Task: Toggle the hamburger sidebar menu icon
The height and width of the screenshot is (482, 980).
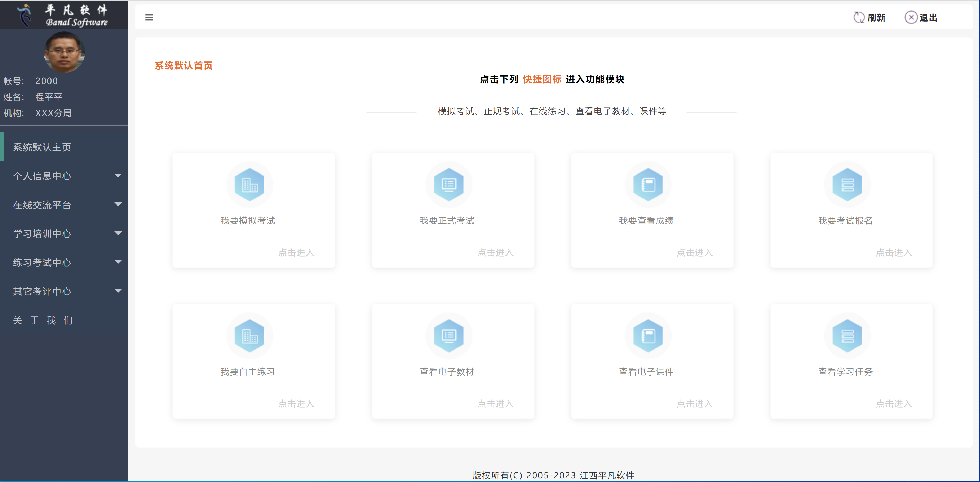Action: click(149, 17)
